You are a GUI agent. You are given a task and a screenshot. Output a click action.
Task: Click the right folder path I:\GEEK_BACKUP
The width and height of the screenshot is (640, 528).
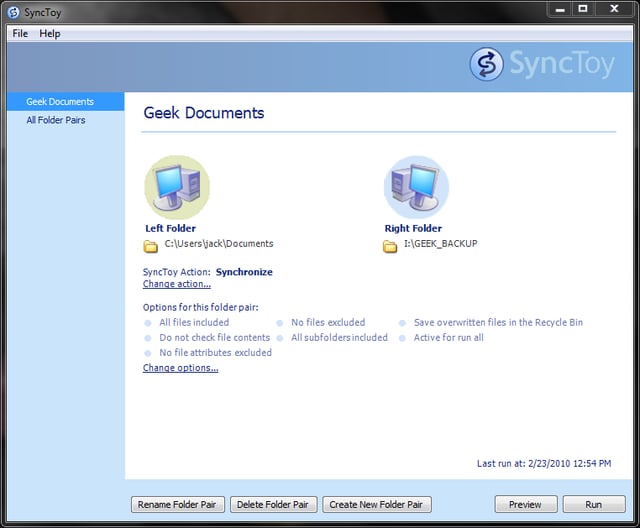click(440, 244)
